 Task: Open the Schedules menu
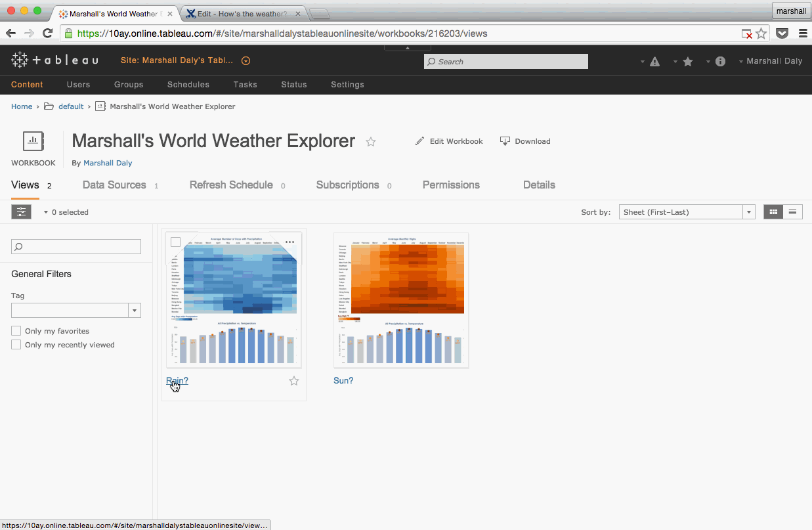click(x=188, y=85)
